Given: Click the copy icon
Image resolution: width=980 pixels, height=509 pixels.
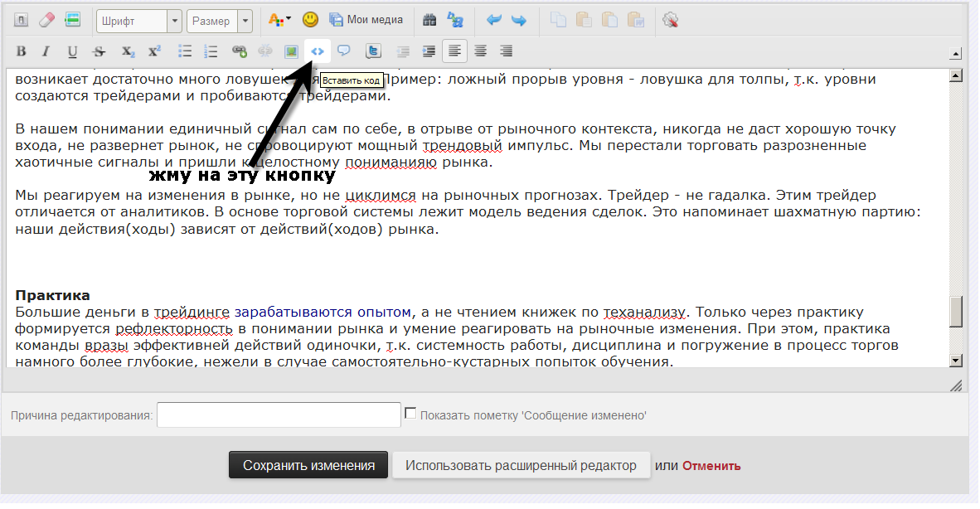Looking at the screenshot, I should [x=557, y=20].
